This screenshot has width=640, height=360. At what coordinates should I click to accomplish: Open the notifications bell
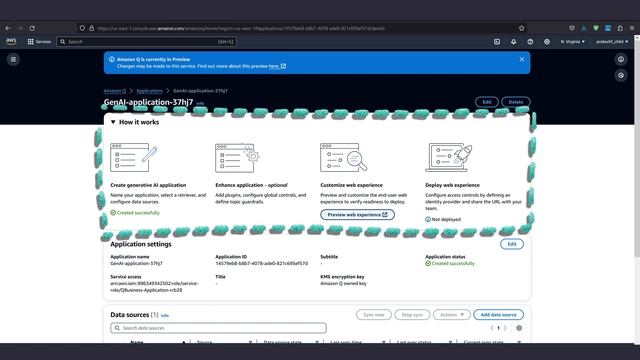513,42
